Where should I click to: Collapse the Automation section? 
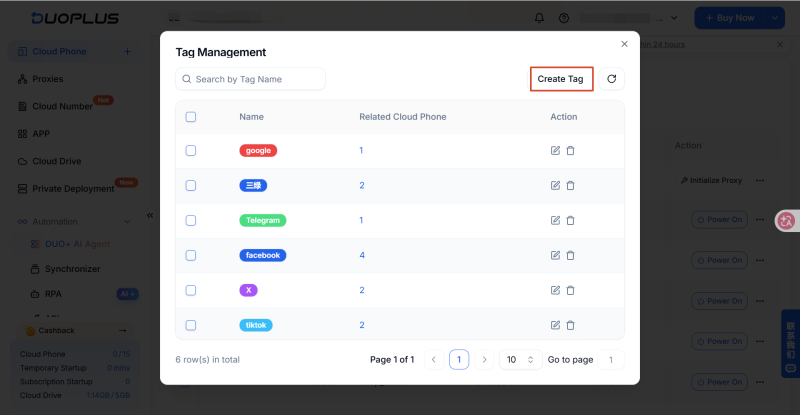click(x=128, y=222)
